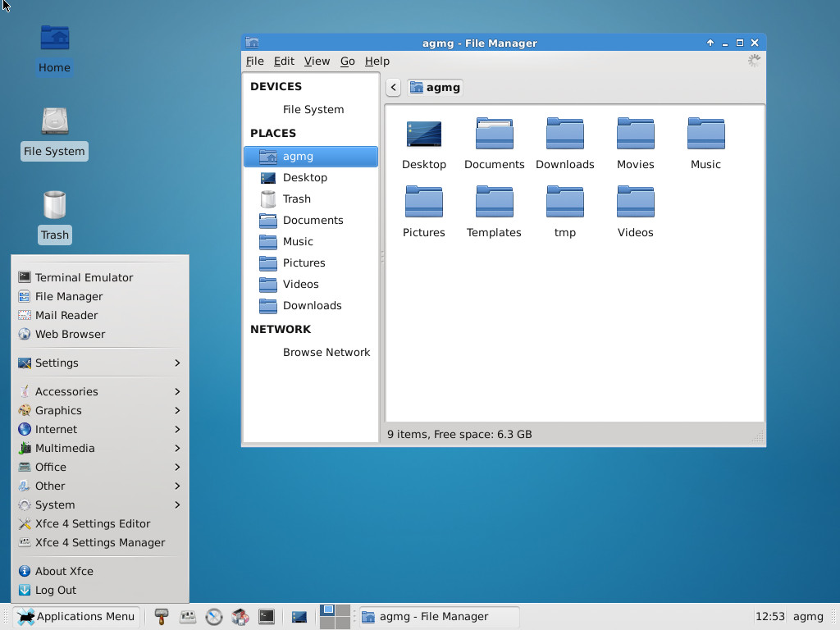The image size is (840, 630).
Task: Select File System in Devices sidebar
Action: (311, 109)
